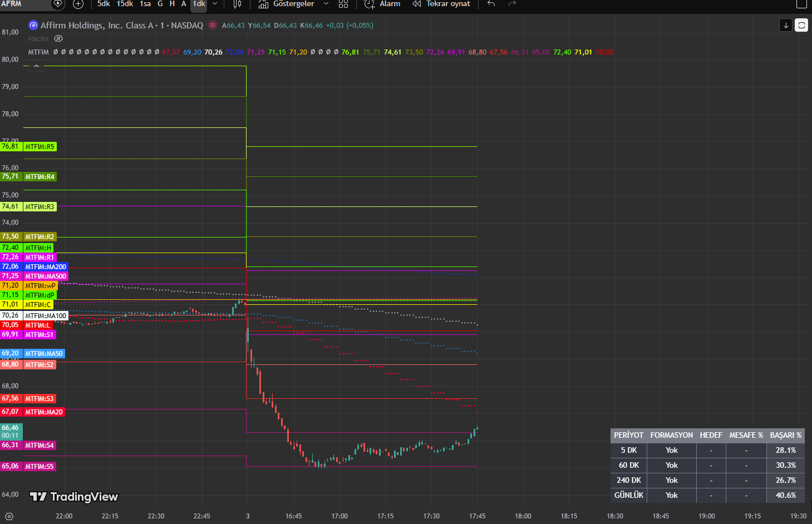The width and height of the screenshot is (812, 524).
Task: Click the MTFIM:MA100 price label
Action: coord(46,316)
